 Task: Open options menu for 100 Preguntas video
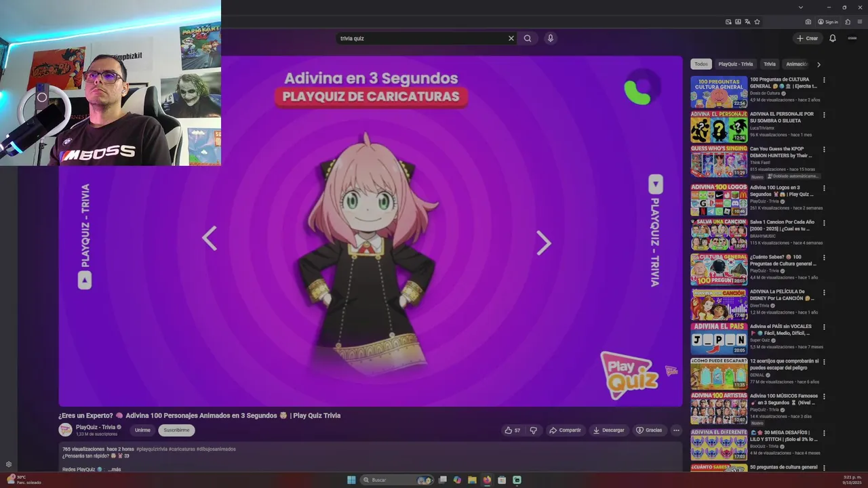tap(824, 80)
